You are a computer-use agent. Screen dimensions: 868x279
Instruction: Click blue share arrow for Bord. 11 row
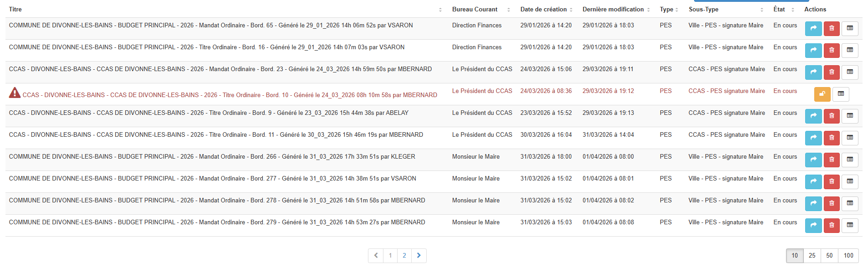(813, 138)
